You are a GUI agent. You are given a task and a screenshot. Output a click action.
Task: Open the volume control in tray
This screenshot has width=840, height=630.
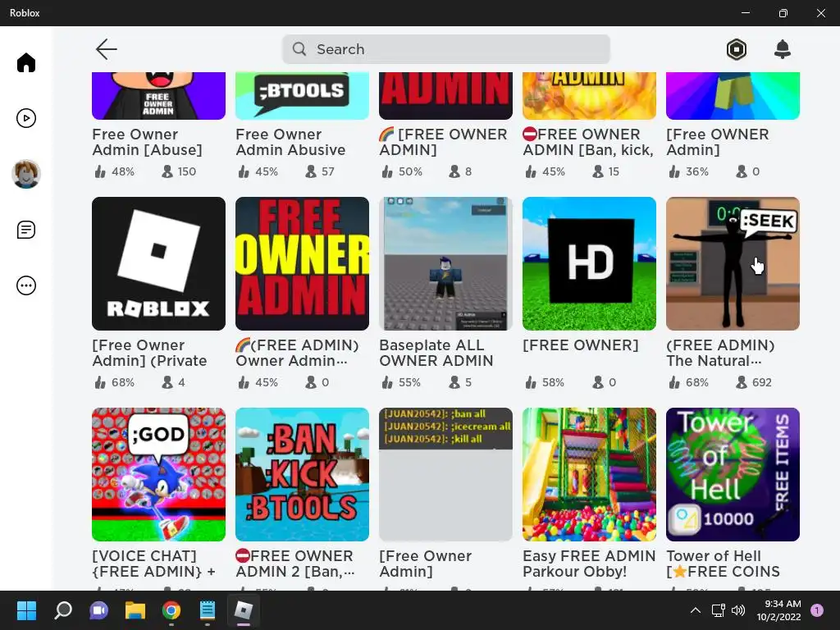point(738,610)
